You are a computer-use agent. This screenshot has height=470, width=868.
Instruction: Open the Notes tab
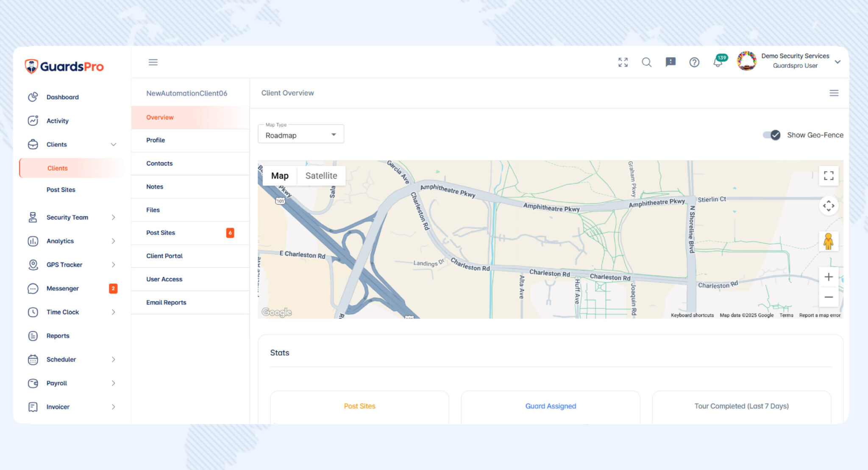pyautogui.click(x=190, y=187)
